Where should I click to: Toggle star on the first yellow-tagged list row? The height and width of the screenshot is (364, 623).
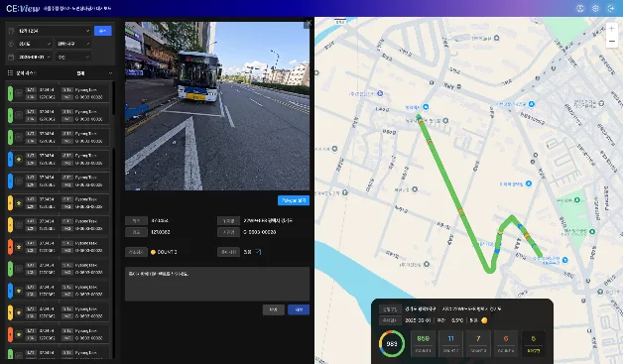(19, 202)
